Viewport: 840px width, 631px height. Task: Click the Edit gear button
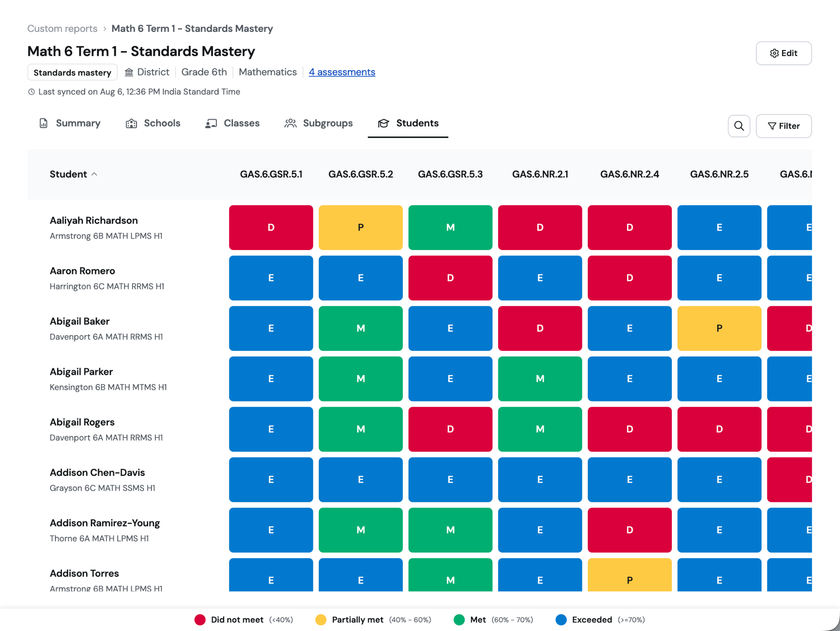coord(783,53)
